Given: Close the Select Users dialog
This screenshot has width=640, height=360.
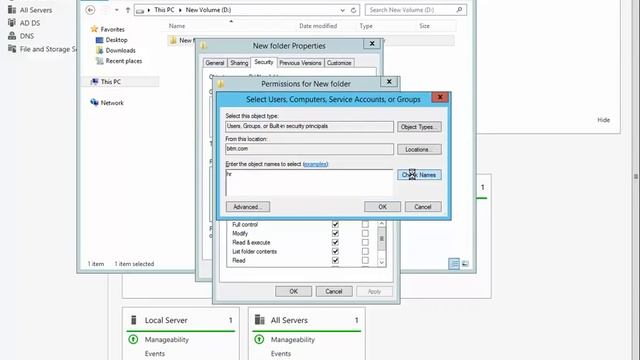Looking at the screenshot, I should click(x=440, y=97).
